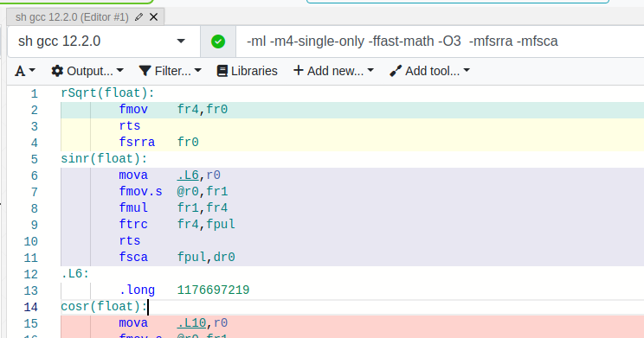Click the 1176697219 constant value

pyautogui.click(x=213, y=290)
